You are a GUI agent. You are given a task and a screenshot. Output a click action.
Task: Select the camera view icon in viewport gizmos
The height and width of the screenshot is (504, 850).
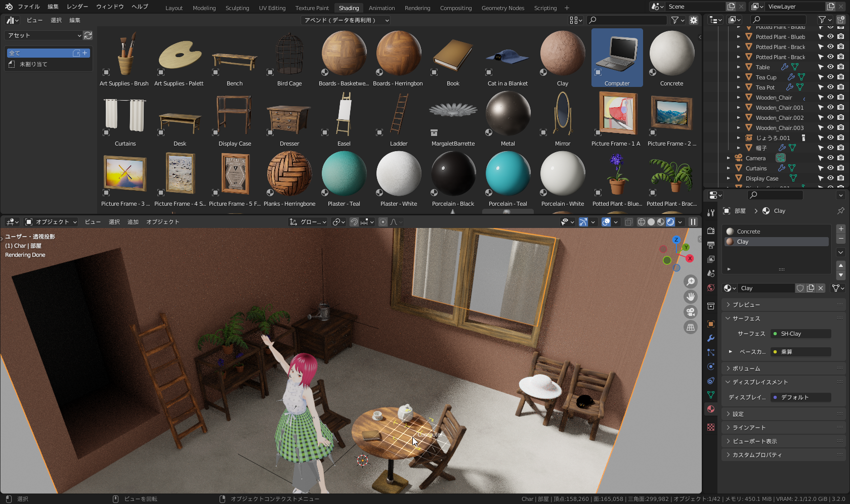(691, 312)
